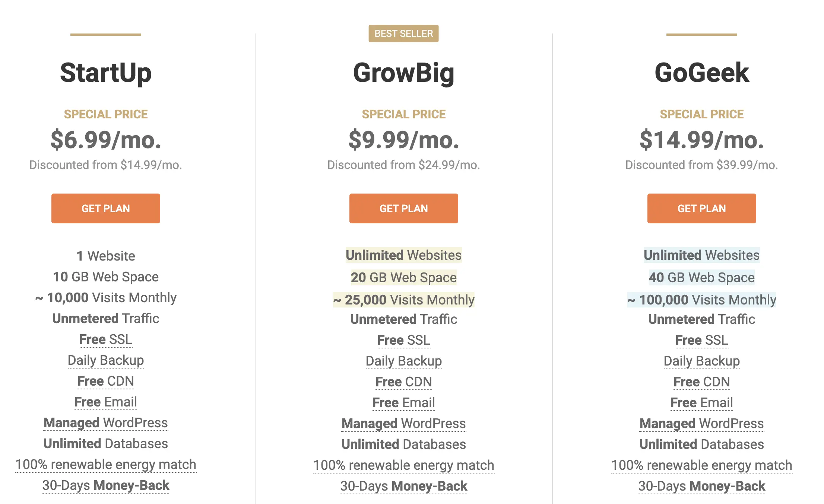
Task: Open Daily Backup details for StartUp
Action: [106, 360]
